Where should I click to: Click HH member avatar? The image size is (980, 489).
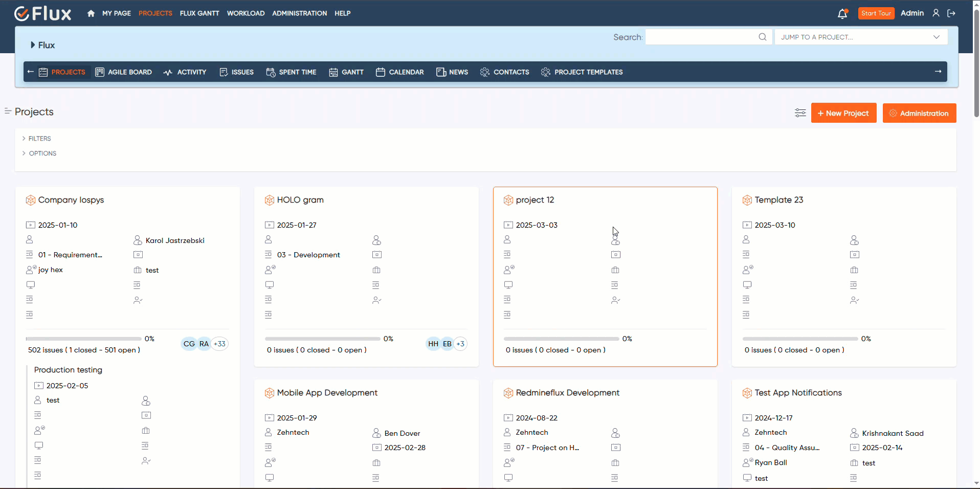[x=433, y=344]
